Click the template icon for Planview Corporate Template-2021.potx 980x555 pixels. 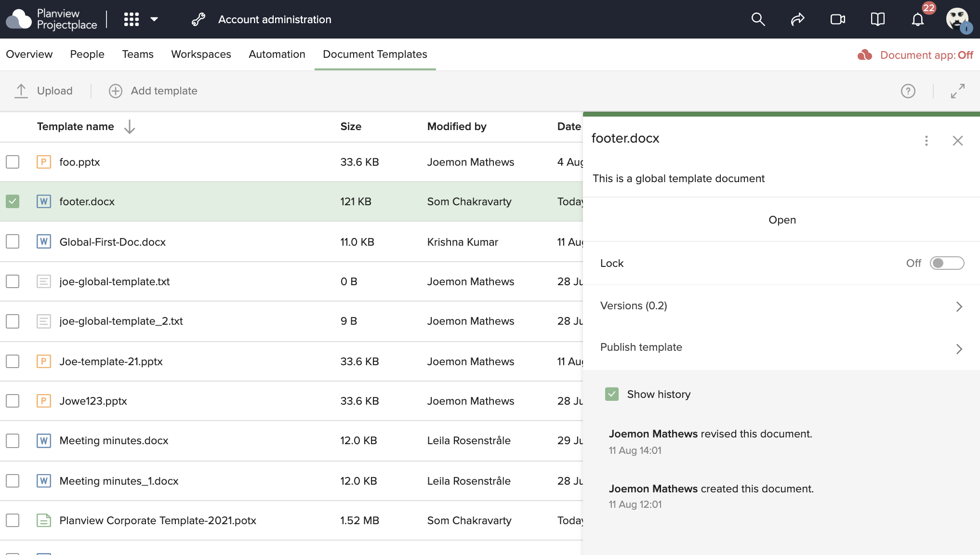[x=44, y=520]
